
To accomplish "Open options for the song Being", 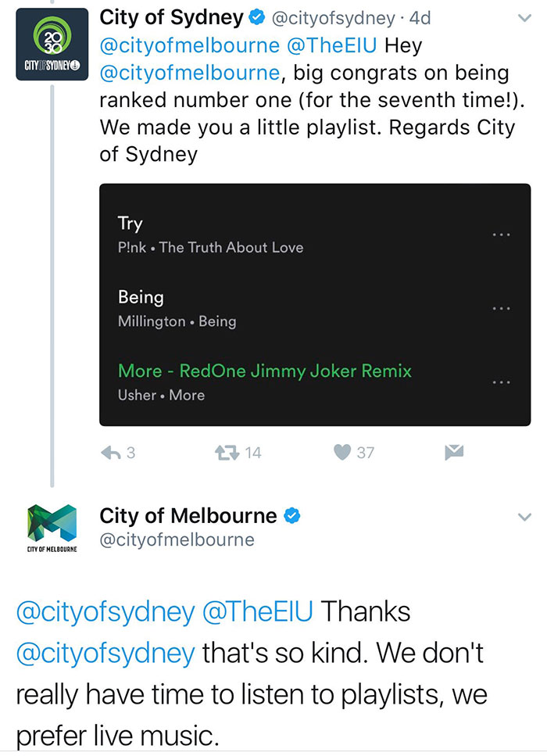I will [501, 308].
